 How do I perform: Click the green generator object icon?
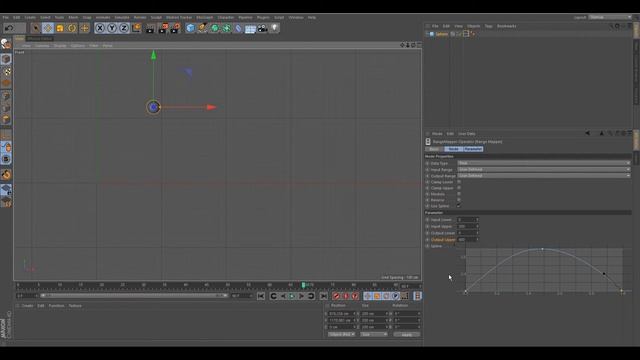(215, 28)
